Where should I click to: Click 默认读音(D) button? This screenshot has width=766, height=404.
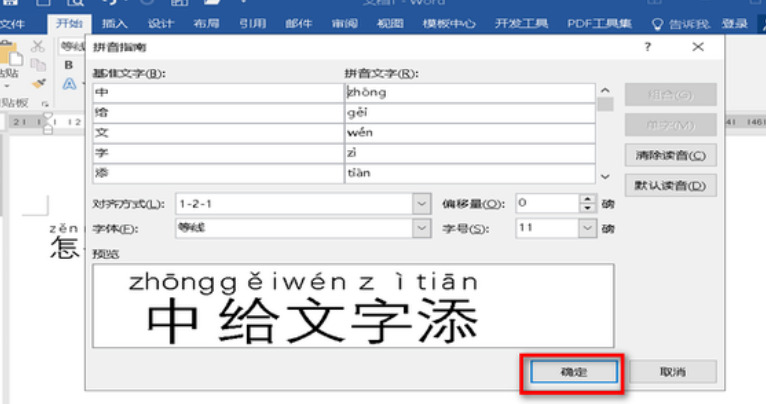tap(671, 186)
